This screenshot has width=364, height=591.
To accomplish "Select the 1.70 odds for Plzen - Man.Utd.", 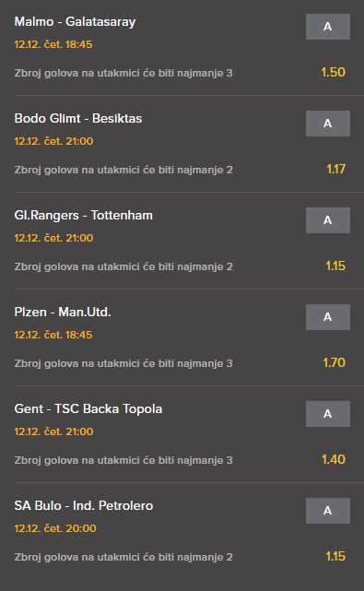I will tap(335, 363).
